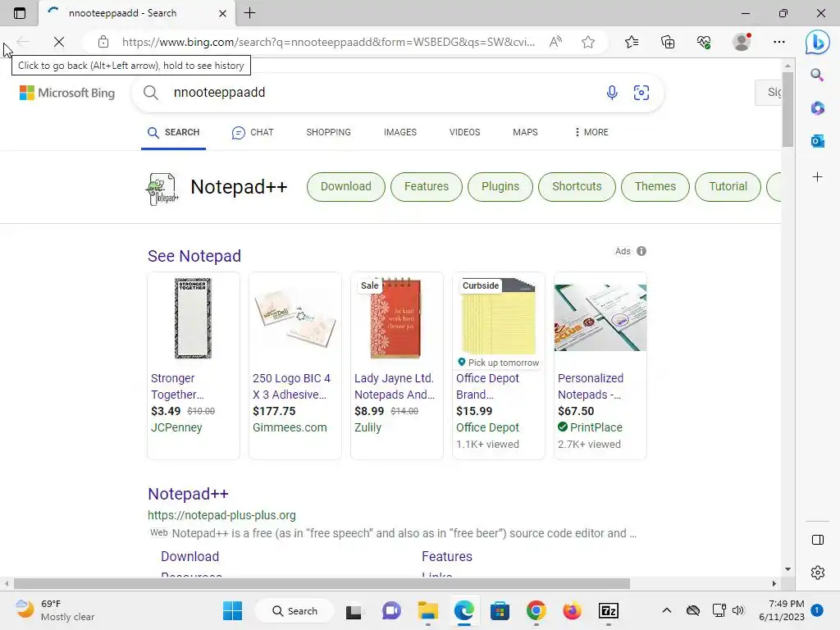The height and width of the screenshot is (630, 840).
Task: View site information lock icon
Action: coord(103,42)
